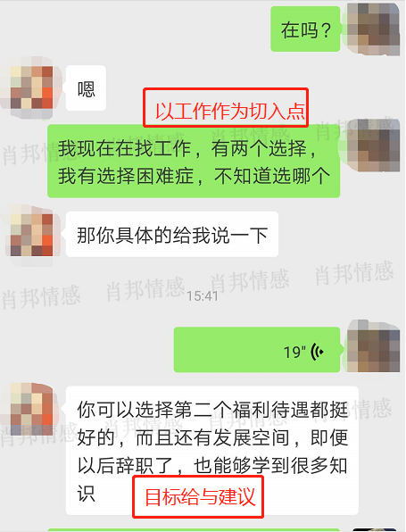
Task: Tap the partially visible green bubble at the bottom
Action: [x=194, y=530]
